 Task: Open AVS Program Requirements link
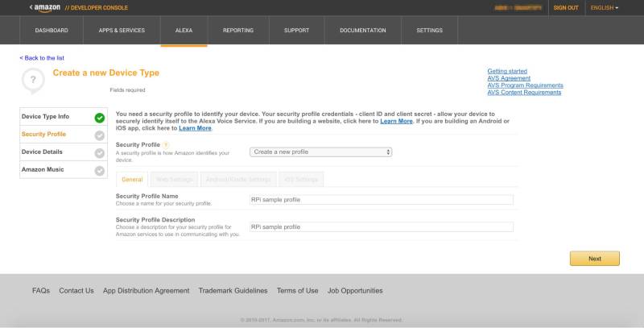[526, 85]
